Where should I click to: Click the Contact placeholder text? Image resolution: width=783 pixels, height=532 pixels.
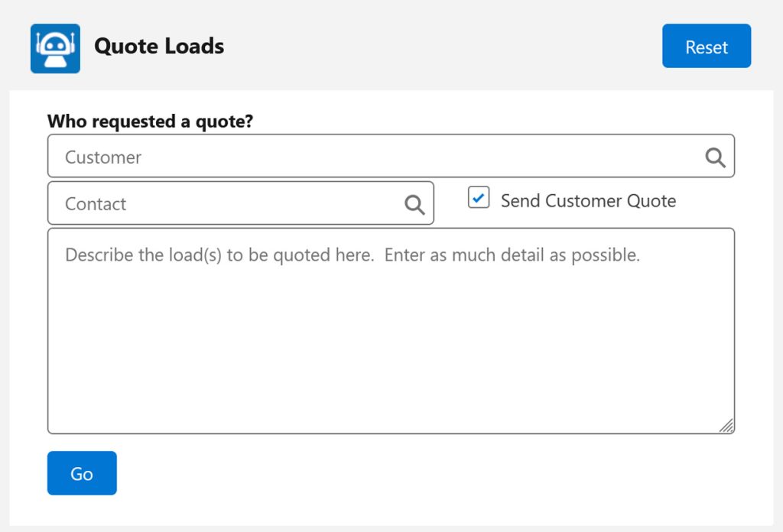(96, 204)
